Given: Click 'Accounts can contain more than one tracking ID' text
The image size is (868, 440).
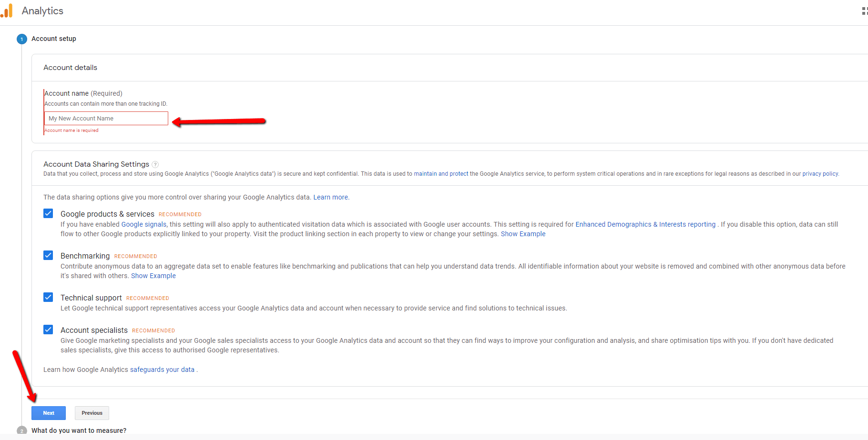Looking at the screenshot, I should 106,104.
